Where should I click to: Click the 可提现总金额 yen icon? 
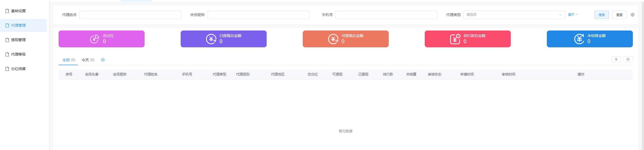(x=333, y=39)
